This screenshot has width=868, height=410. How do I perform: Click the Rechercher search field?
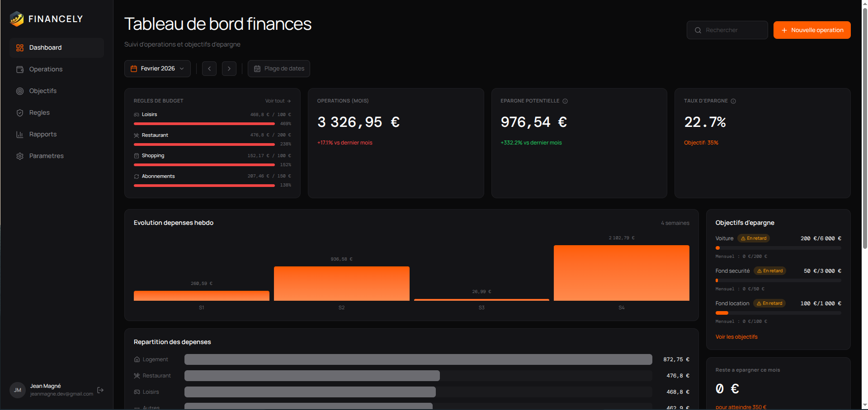[x=727, y=30]
